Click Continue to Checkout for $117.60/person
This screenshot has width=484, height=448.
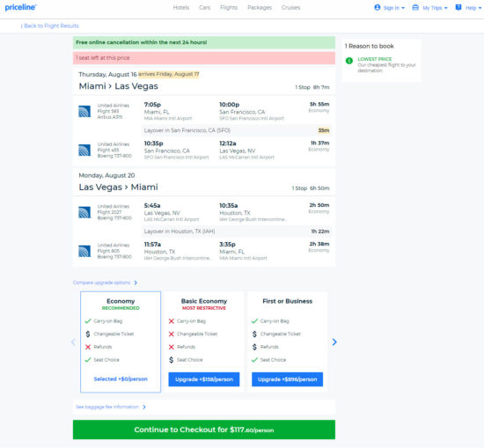[x=204, y=430]
